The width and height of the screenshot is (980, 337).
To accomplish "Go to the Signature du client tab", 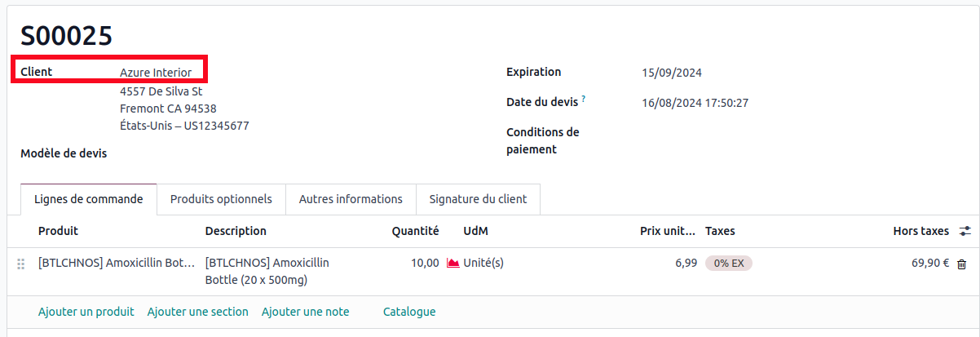I will (478, 199).
